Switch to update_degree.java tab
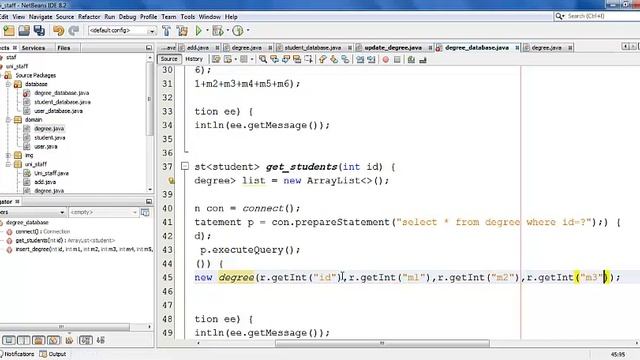This screenshot has width=640, height=360. point(393,48)
